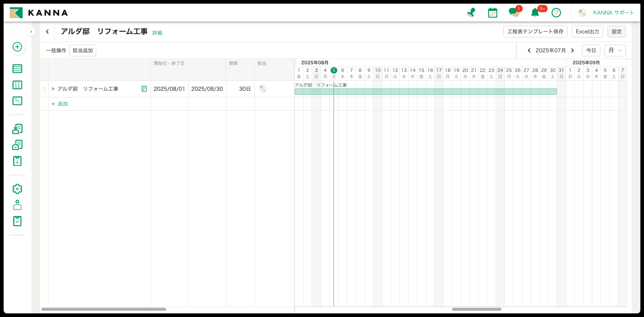Click the circled plus create icon in sidebar

click(x=17, y=47)
